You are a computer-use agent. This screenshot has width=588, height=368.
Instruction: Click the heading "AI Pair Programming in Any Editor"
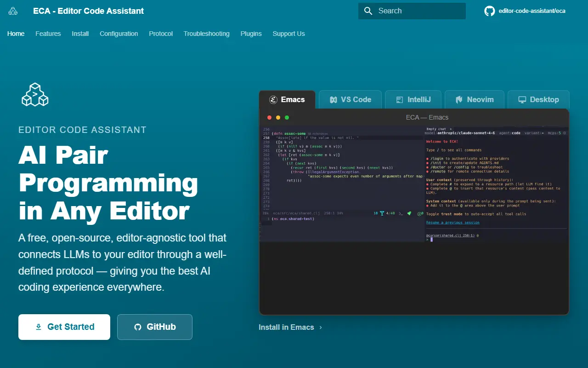pos(108,183)
